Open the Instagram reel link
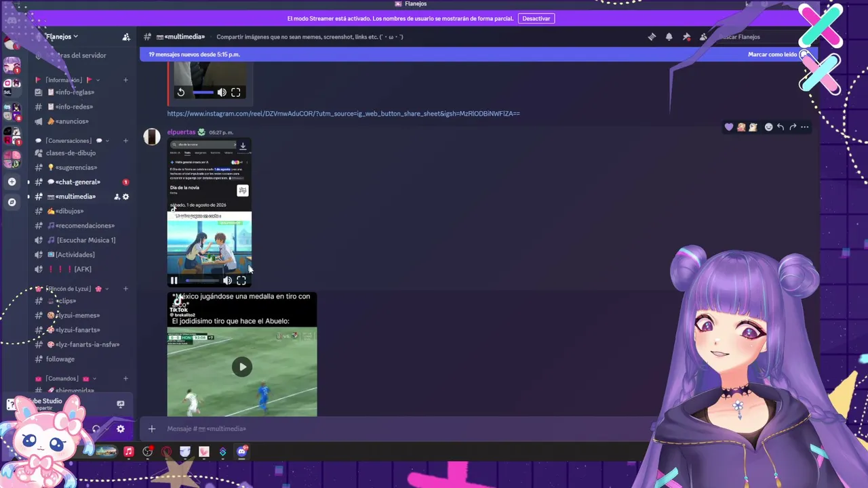 (x=343, y=113)
